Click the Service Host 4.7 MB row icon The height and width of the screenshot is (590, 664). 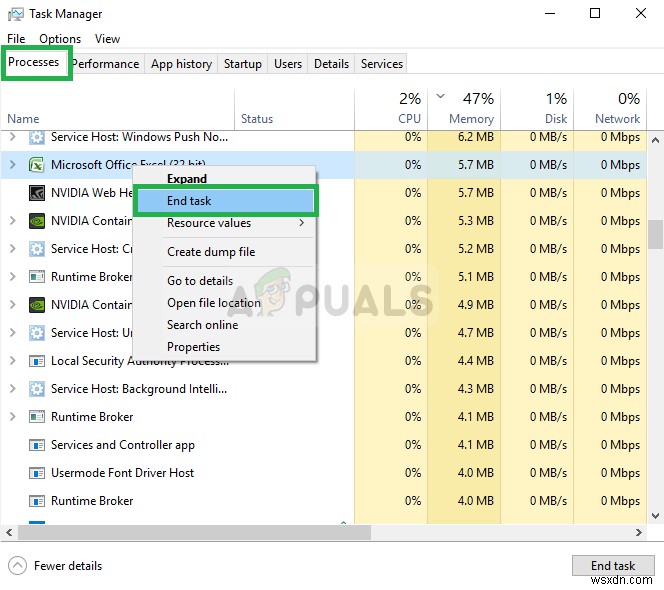pyautogui.click(x=37, y=333)
